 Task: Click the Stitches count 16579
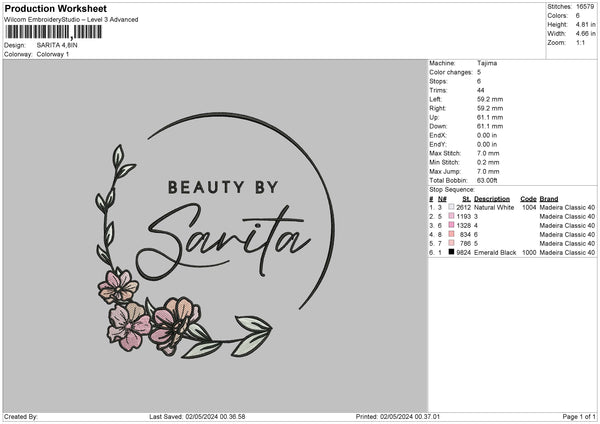[x=586, y=6]
